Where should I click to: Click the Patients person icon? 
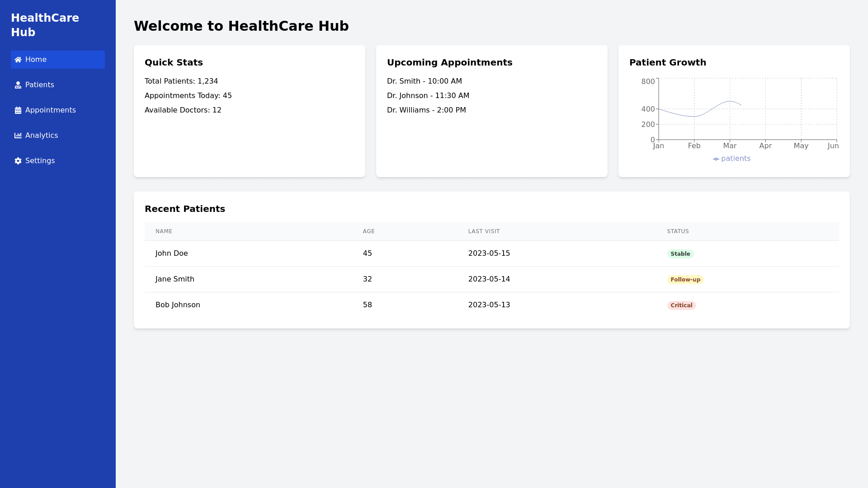18,85
